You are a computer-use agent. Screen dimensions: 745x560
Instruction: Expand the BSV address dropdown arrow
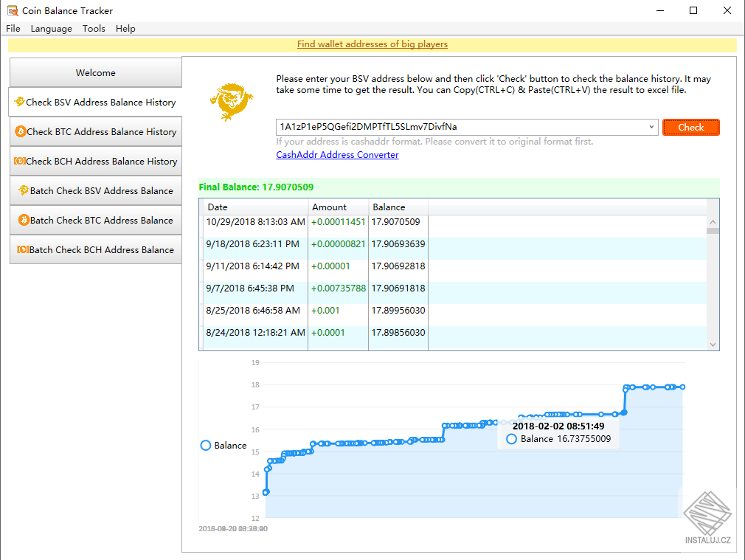click(x=651, y=127)
